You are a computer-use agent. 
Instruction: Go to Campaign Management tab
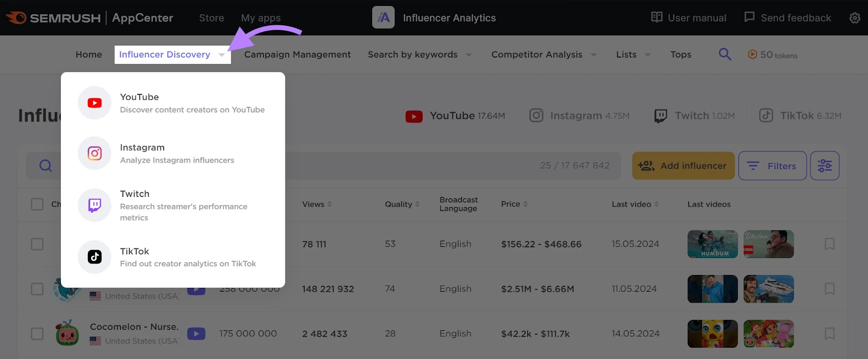tap(297, 54)
